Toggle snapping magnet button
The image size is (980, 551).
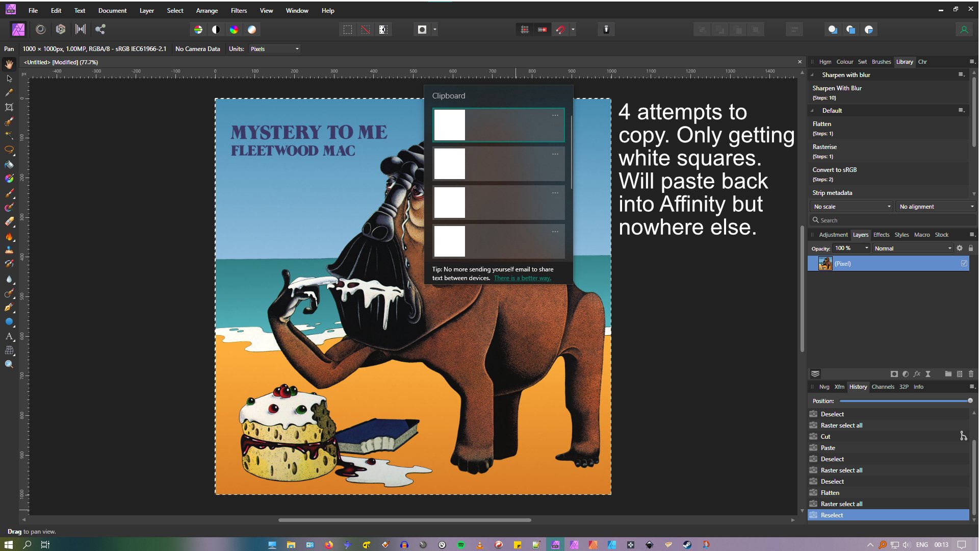pos(560,30)
